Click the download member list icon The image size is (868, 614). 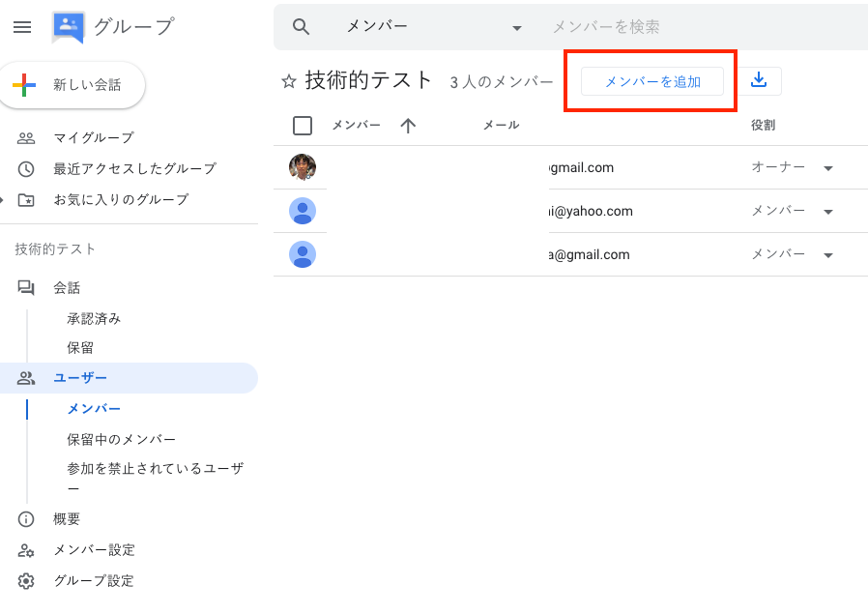[759, 81]
